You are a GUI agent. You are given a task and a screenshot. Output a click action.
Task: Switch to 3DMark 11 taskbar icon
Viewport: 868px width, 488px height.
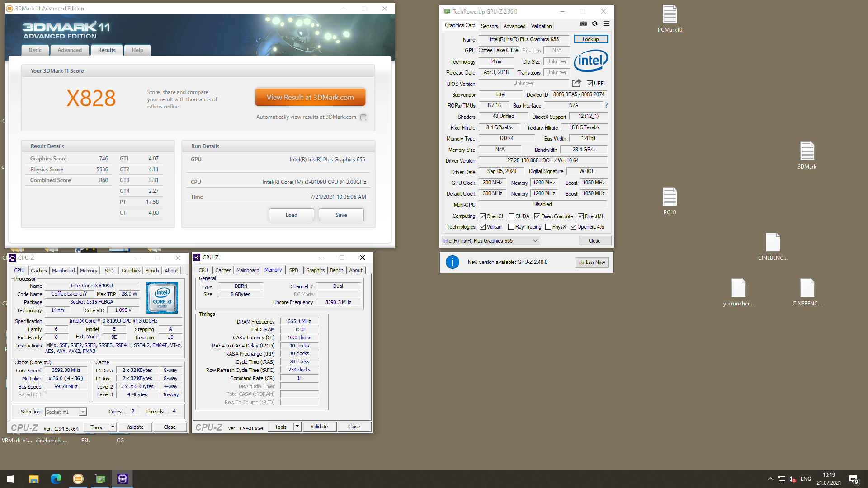point(78,479)
